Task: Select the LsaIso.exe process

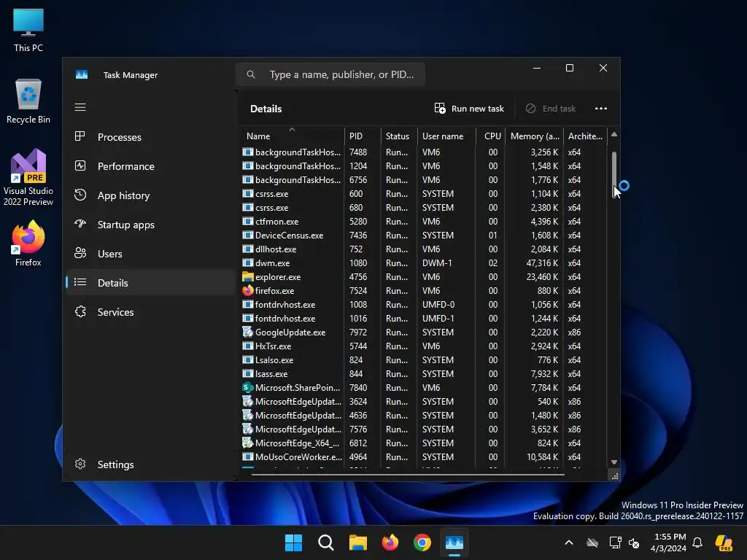Action: tap(424, 360)
